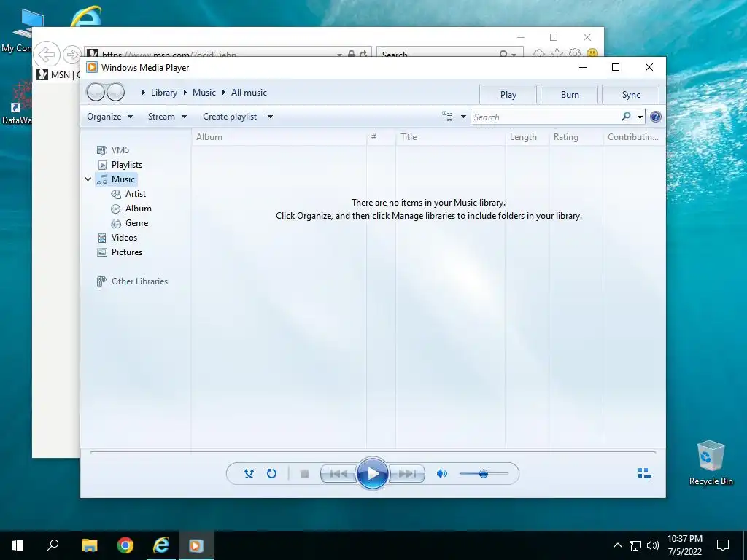The image size is (747, 560).
Task: Click the taskbar volume speaker icon
Action: click(x=653, y=545)
